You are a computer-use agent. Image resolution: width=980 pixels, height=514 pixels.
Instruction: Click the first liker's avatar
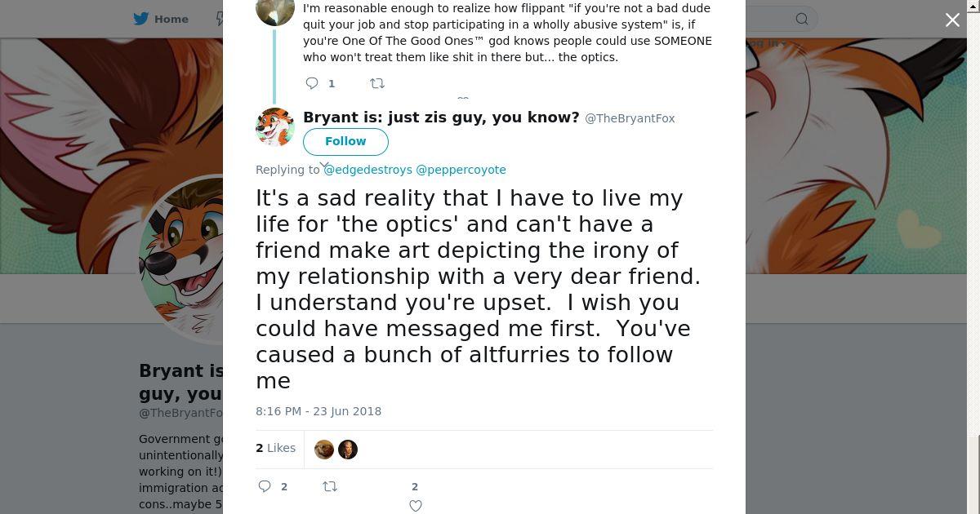(x=324, y=450)
